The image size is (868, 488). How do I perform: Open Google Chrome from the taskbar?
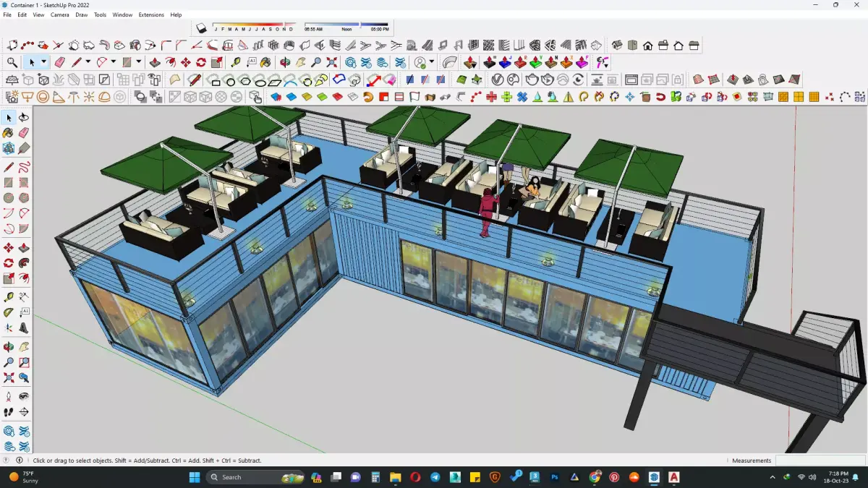[595, 477]
